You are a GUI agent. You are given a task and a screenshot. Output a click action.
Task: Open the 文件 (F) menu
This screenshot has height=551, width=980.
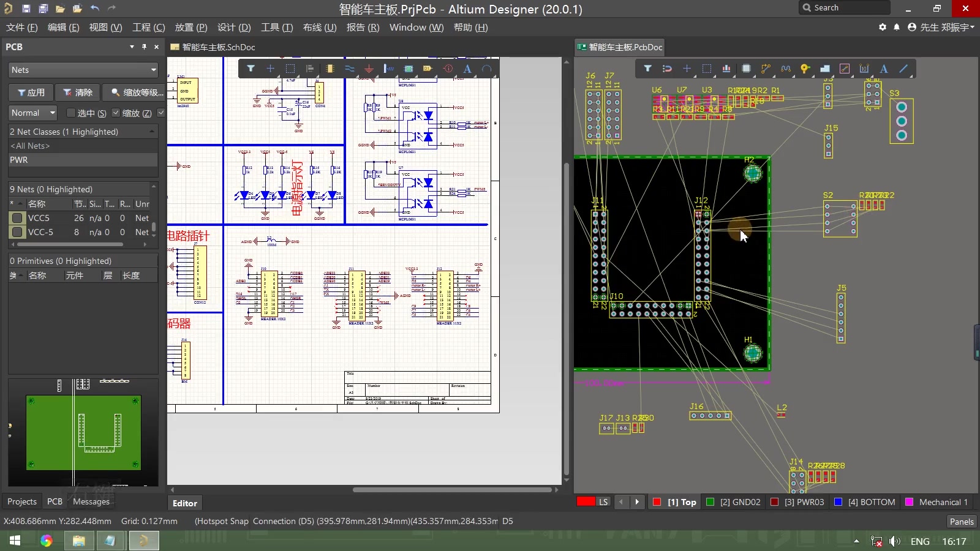[x=22, y=27]
